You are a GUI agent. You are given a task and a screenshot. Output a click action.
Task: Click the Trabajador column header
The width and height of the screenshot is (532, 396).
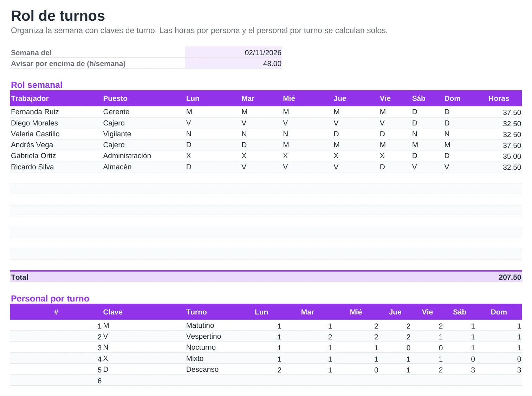[30, 98]
